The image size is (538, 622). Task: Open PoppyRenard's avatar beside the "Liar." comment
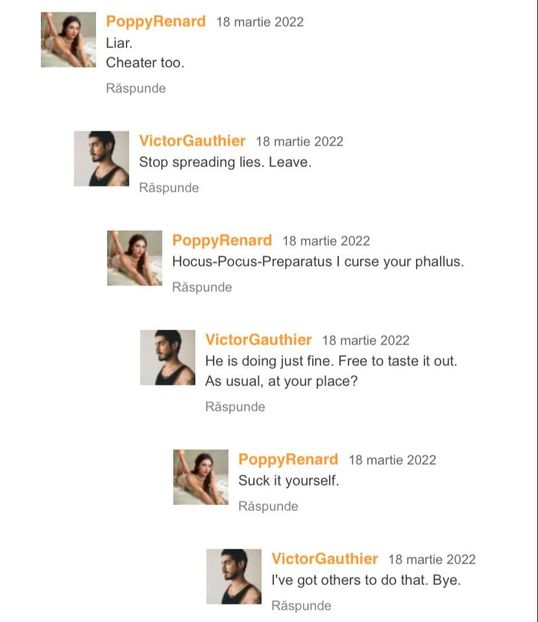pos(68,40)
